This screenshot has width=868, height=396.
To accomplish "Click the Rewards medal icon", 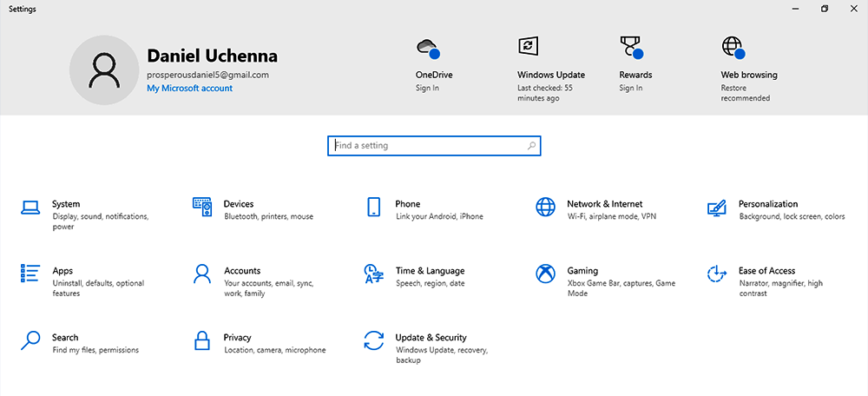I will coord(631,48).
